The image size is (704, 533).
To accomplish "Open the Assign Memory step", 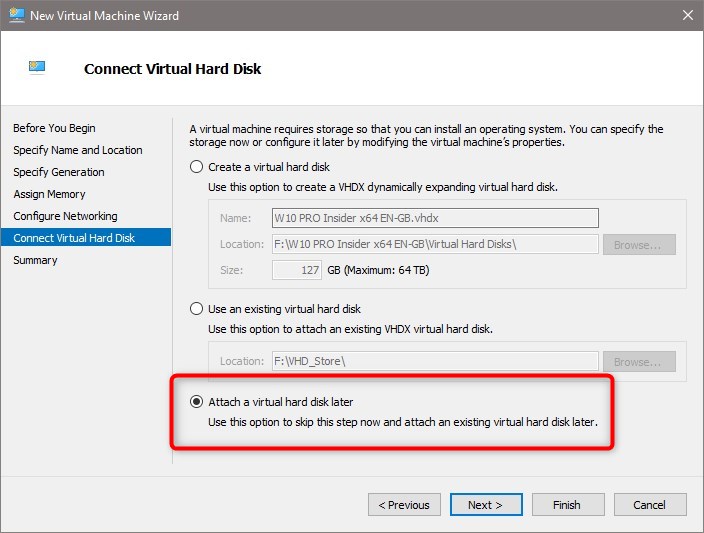I will (x=49, y=194).
